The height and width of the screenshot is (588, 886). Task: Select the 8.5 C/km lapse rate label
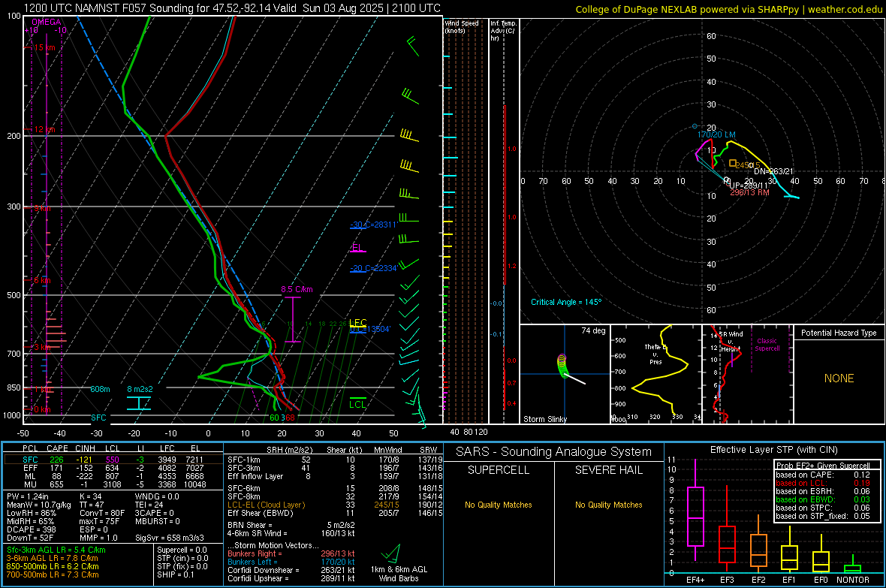297,289
